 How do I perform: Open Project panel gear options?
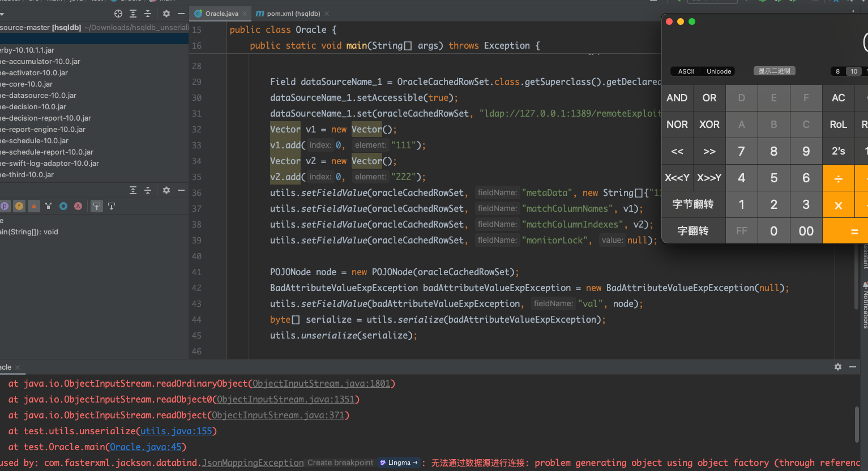pyautogui.click(x=166, y=14)
